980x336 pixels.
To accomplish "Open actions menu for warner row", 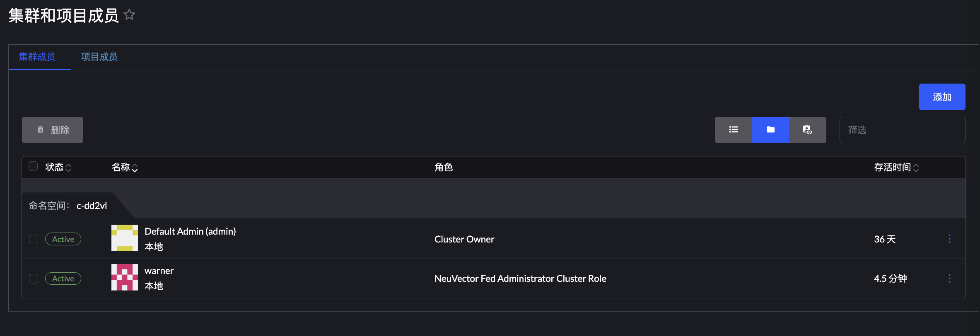I will point(949,278).
